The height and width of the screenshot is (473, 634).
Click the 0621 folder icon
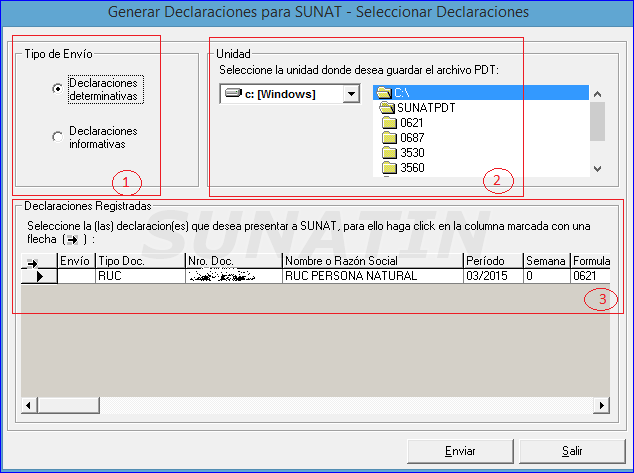[389, 123]
